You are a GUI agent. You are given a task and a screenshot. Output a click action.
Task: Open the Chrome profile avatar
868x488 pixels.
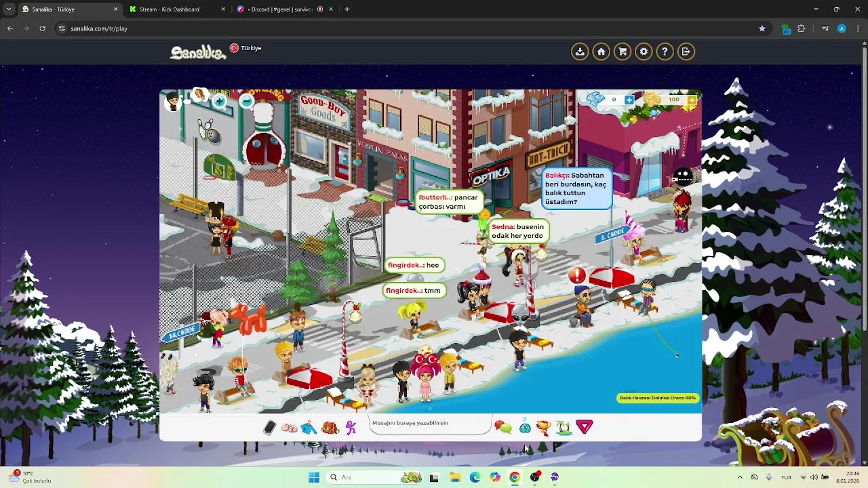coord(842,28)
